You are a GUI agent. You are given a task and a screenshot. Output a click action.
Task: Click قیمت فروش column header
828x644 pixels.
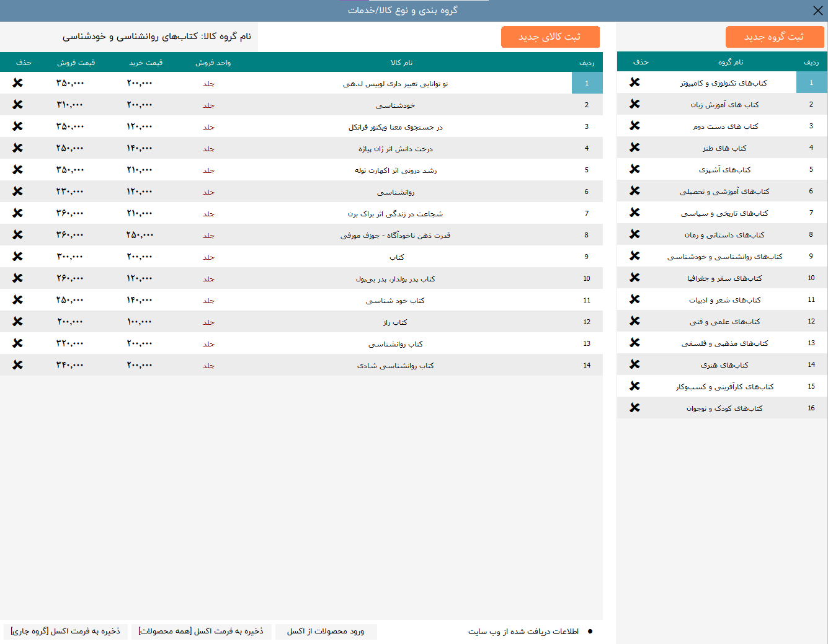pyautogui.click(x=76, y=63)
